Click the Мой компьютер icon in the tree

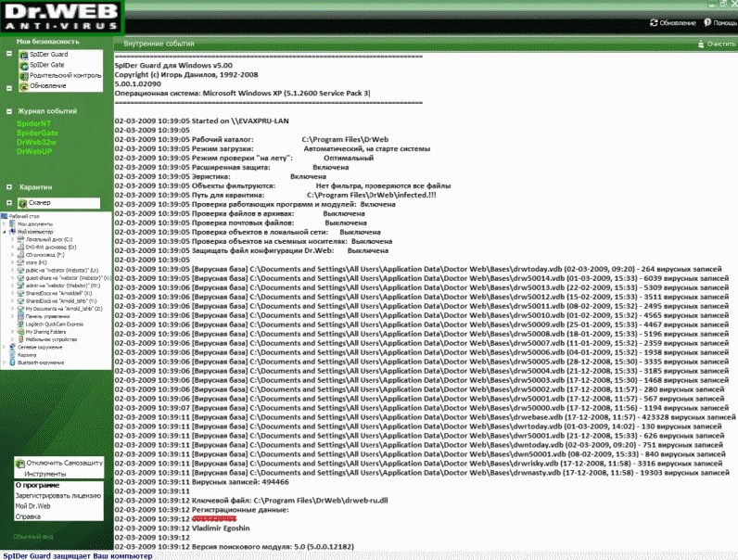click(13, 232)
